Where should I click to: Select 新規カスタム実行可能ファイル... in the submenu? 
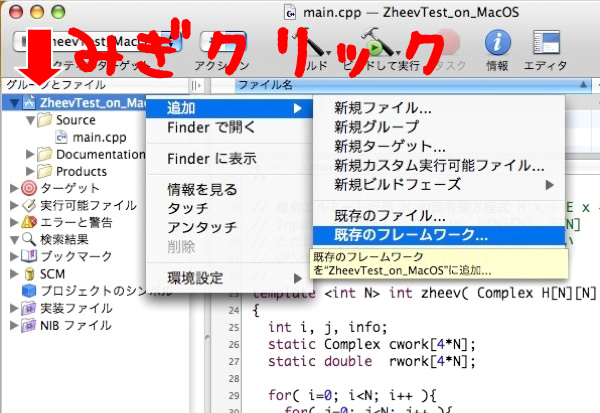[x=439, y=165]
